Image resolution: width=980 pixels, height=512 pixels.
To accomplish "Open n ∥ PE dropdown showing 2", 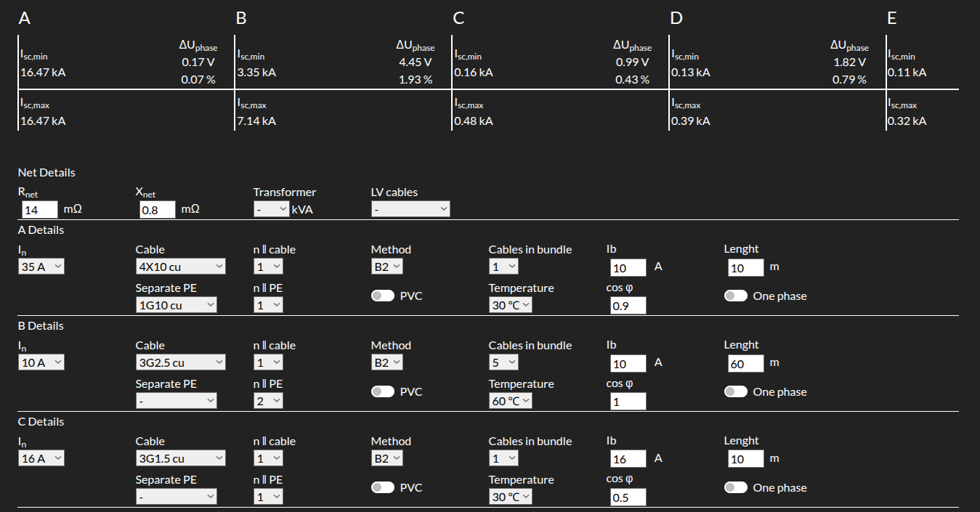I will (268, 401).
